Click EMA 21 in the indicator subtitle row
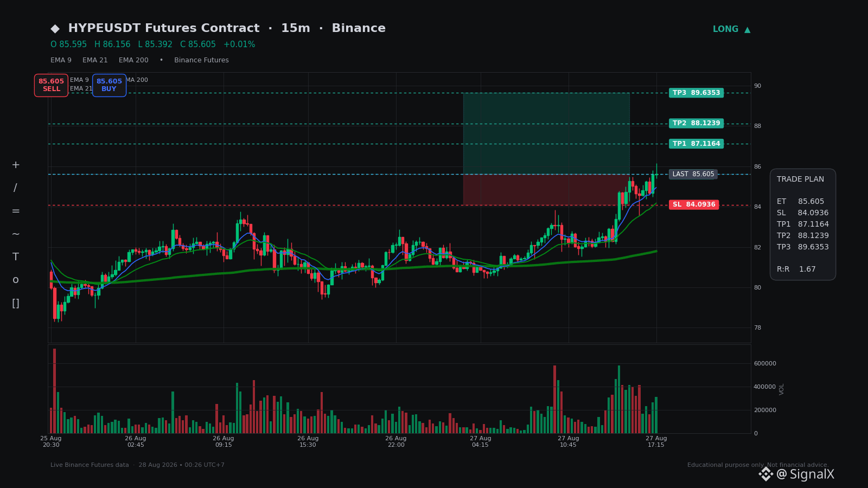This screenshot has height=488, width=868. [95, 60]
